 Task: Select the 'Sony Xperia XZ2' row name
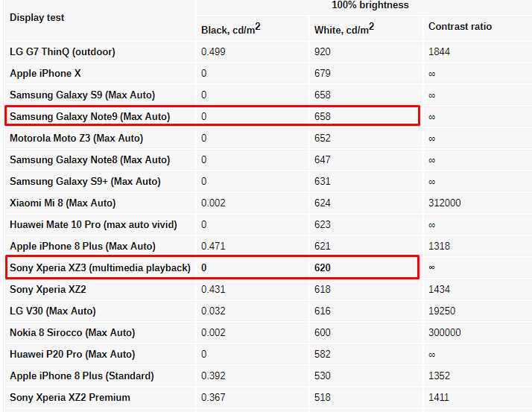[48, 290]
